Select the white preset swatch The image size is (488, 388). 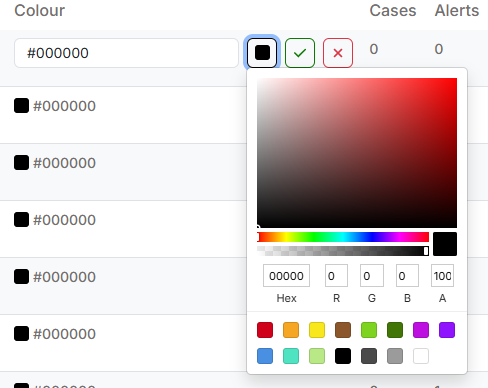point(421,356)
